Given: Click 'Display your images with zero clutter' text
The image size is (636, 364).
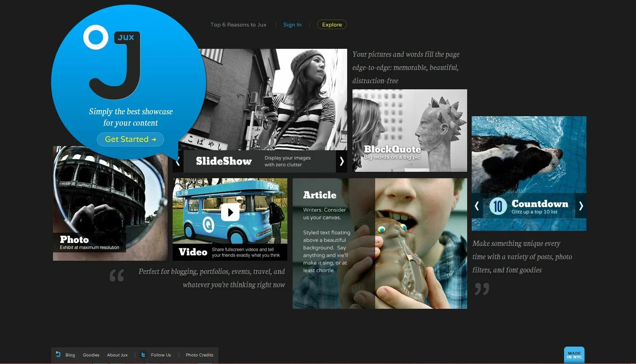Looking at the screenshot, I should [x=288, y=161].
